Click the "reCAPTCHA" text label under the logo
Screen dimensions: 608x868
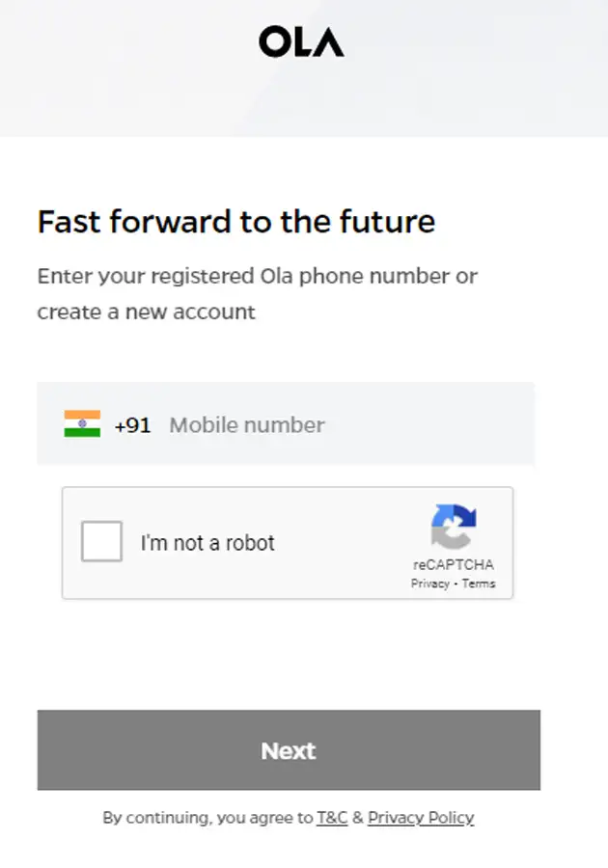[454, 565]
